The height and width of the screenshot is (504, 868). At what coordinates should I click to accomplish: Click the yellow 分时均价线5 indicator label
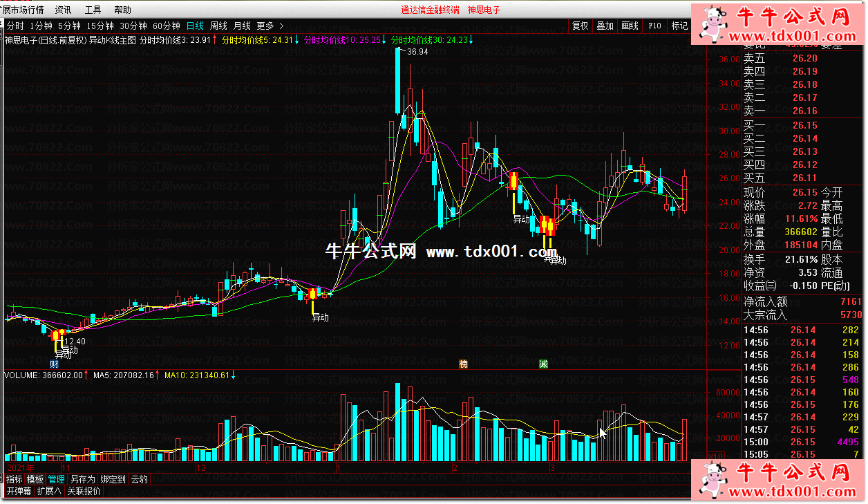[x=257, y=40]
